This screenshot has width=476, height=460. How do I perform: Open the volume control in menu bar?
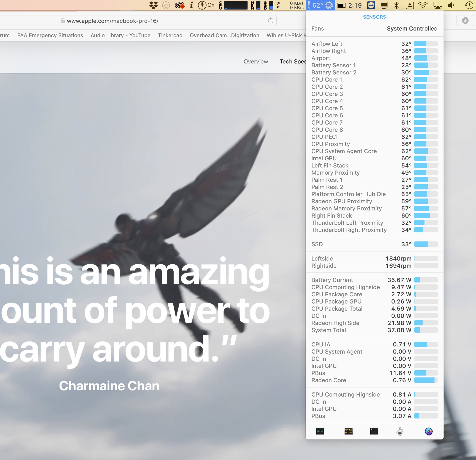(x=450, y=5)
